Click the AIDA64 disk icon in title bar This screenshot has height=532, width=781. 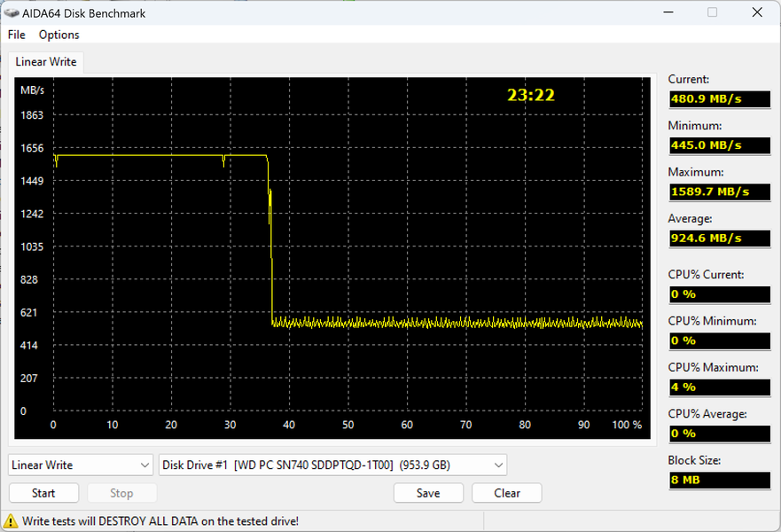(x=11, y=12)
